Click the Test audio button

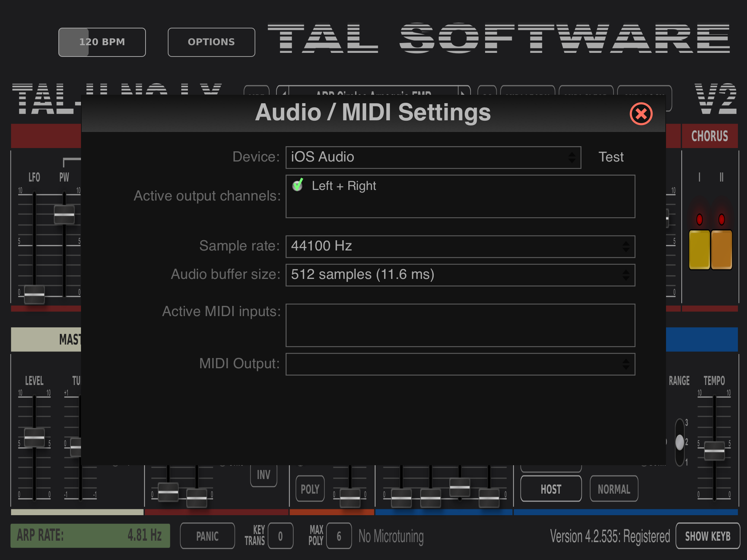[611, 157]
